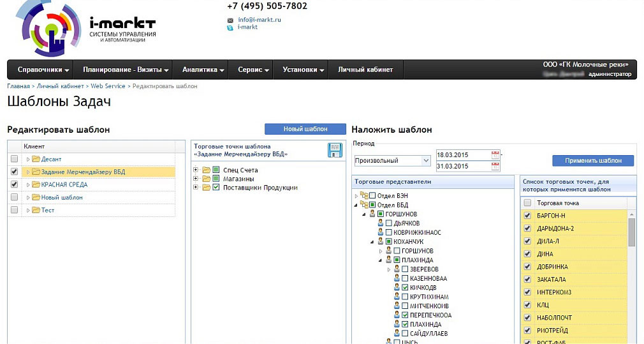
Task: Click the trade points list scrollbar thumb
Action: pyautogui.click(x=632, y=232)
